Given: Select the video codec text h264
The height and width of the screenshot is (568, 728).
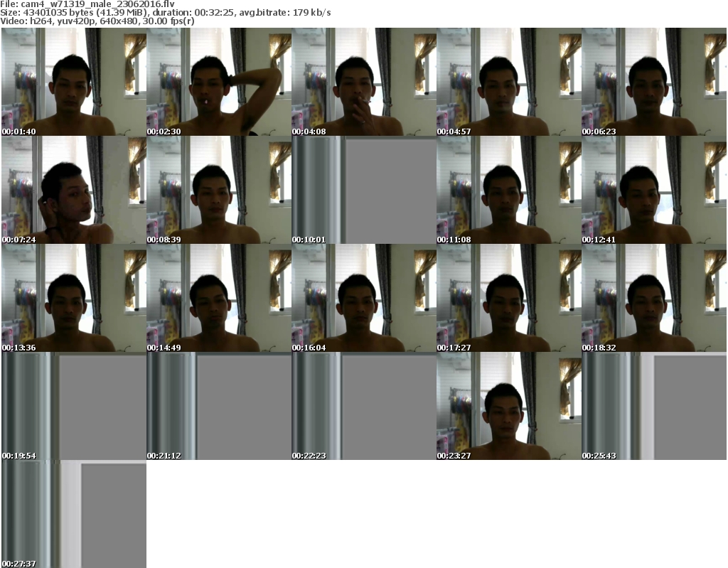Looking at the screenshot, I should click(40, 21).
